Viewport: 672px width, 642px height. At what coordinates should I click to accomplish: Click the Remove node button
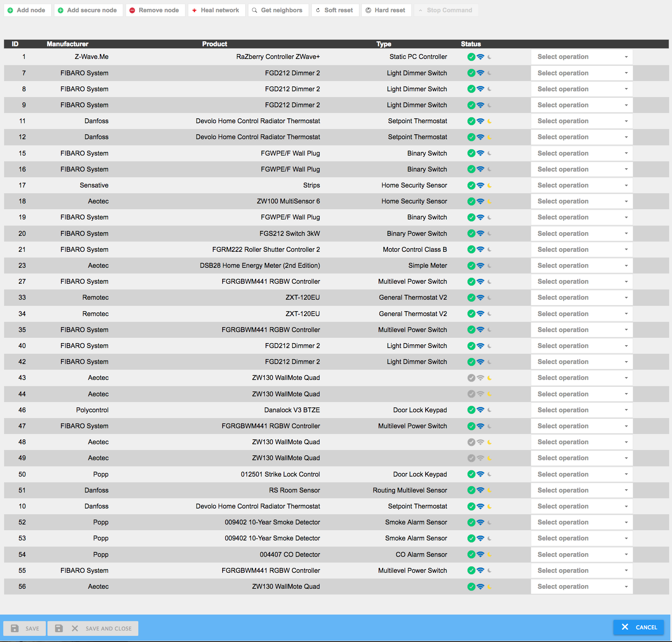coord(155,10)
